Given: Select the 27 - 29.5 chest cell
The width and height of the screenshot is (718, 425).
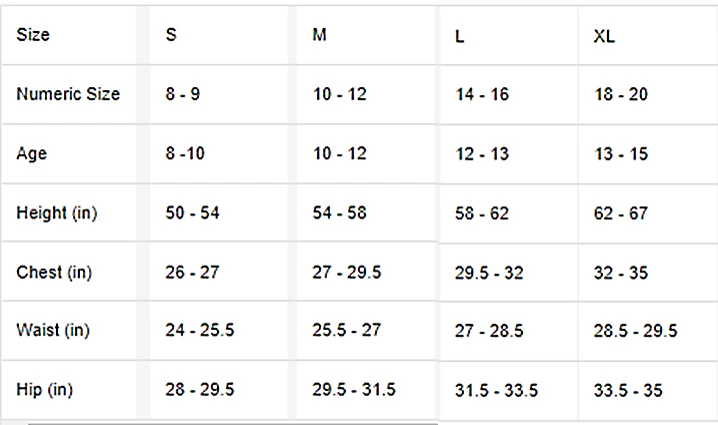Looking at the screenshot, I should [346, 272].
